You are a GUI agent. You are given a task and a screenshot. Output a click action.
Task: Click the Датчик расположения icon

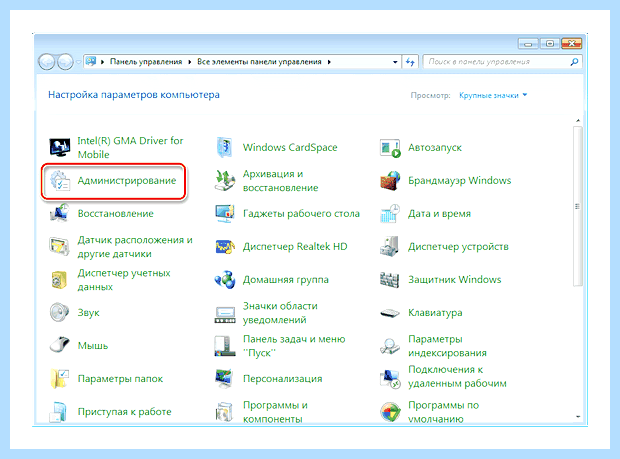point(60,247)
